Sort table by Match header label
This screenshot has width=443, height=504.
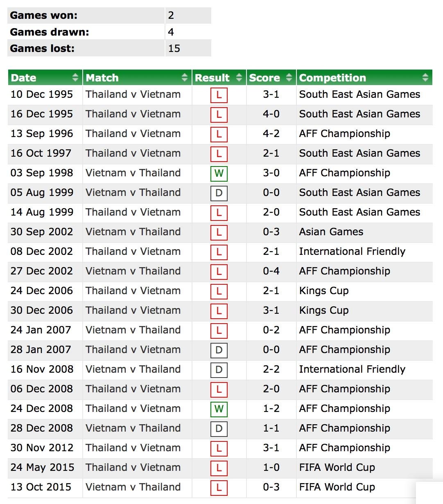pos(102,78)
